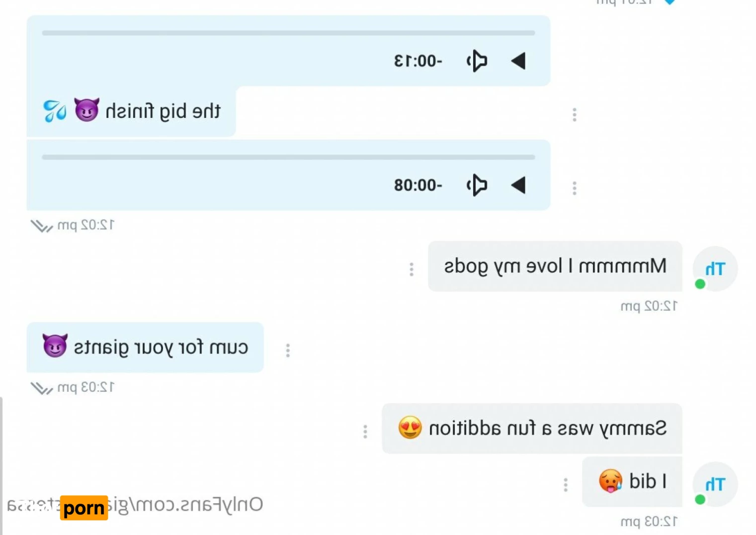The image size is (756, 535).
Task: Open the OnlyFans.com watermark link
Action: pyautogui.click(x=135, y=505)
